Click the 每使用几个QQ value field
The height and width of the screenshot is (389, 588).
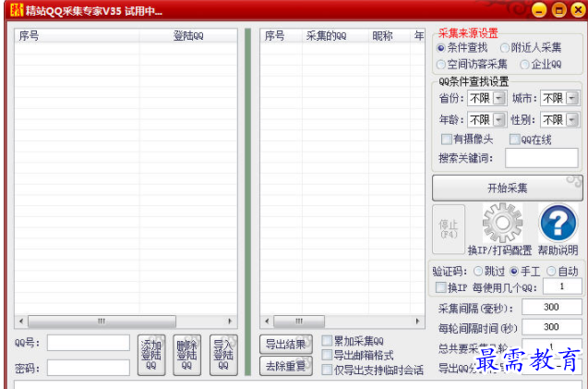click(x=562, y=286)
